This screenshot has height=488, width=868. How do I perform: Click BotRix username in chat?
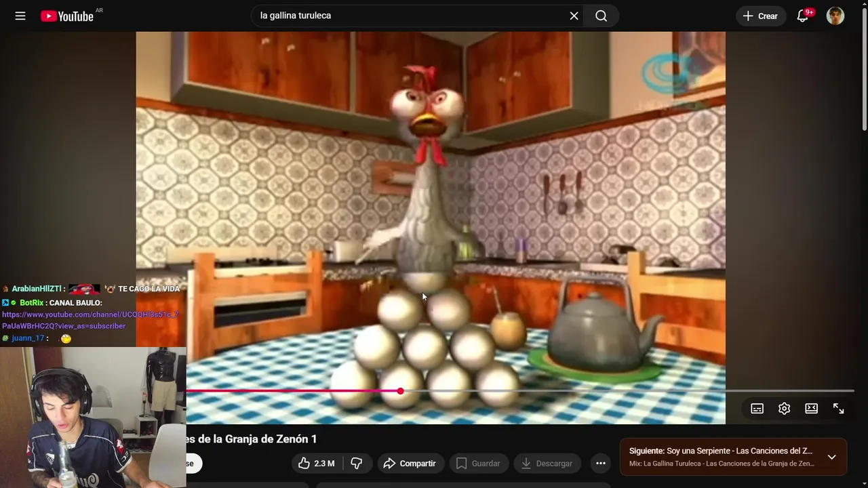(31, 303)
